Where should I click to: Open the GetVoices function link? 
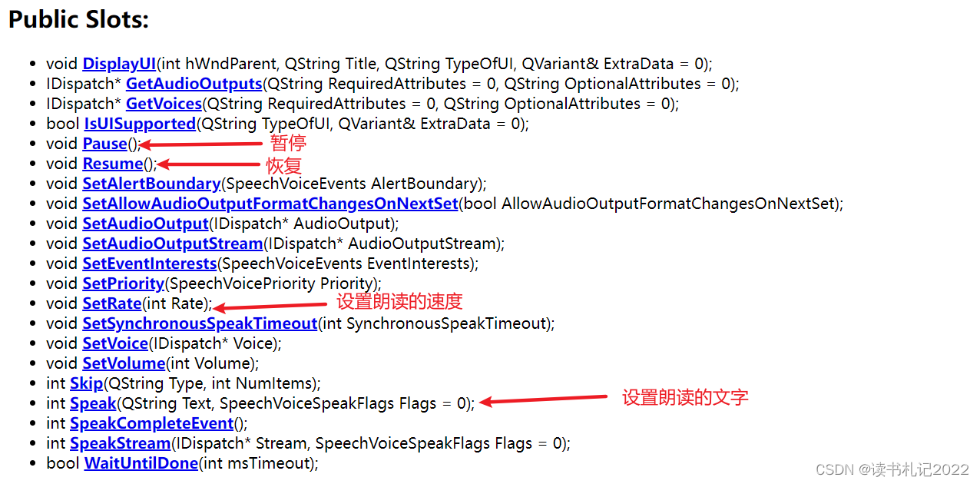pyautogui.click(x=164, y=103)
